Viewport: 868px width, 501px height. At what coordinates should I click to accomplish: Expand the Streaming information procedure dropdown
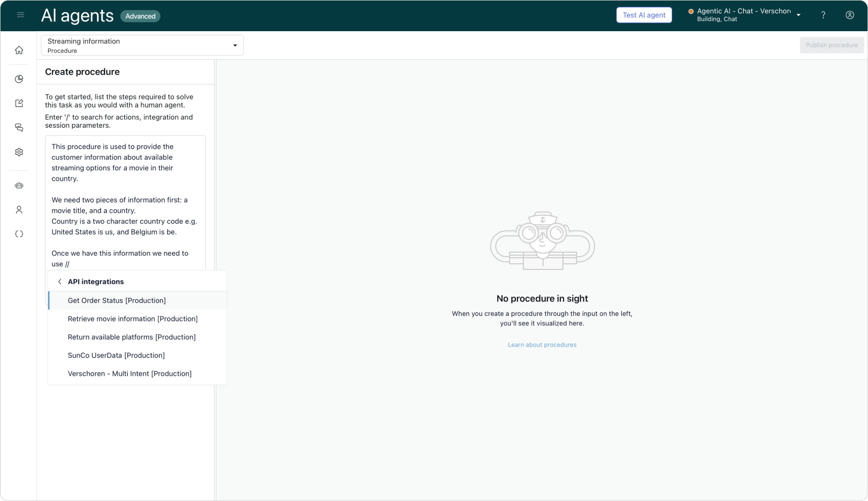coord(142,45)
